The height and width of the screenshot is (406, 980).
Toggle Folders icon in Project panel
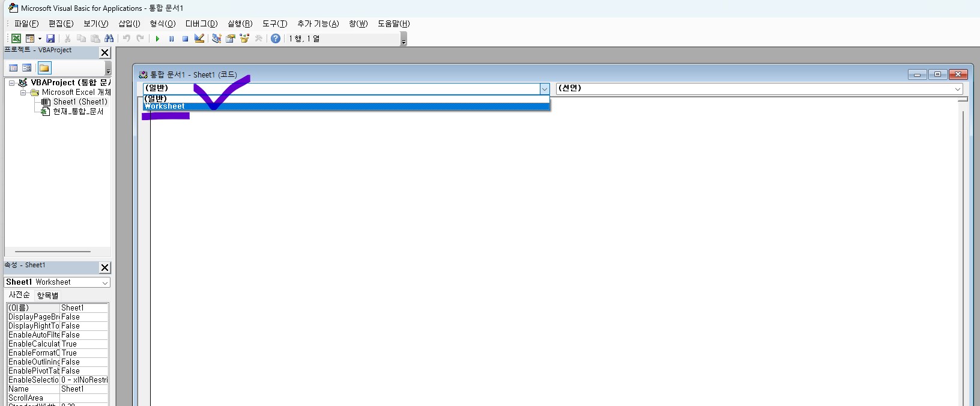[x=44, y=68]
